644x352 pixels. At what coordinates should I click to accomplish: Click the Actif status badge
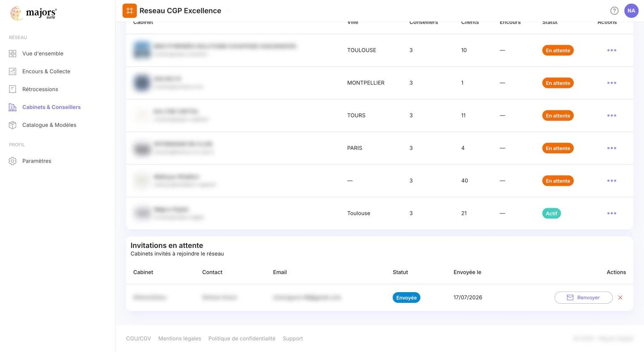coord(551,214)
